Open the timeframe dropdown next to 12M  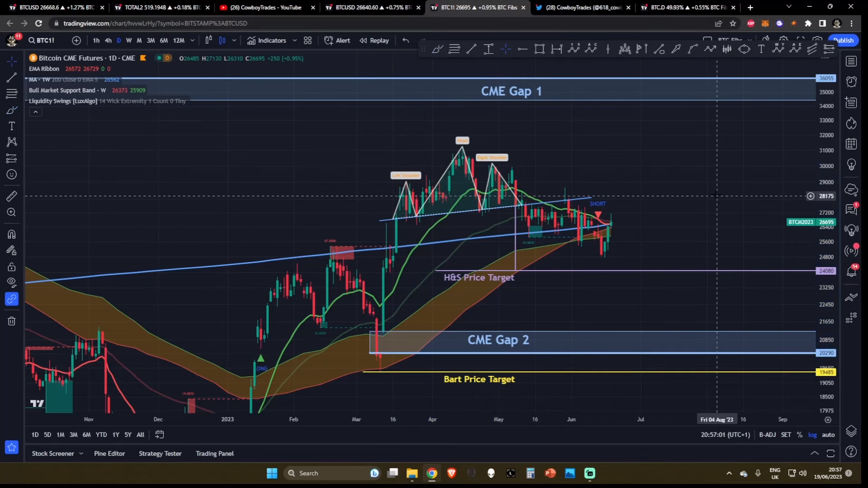[x=193, y=40]
